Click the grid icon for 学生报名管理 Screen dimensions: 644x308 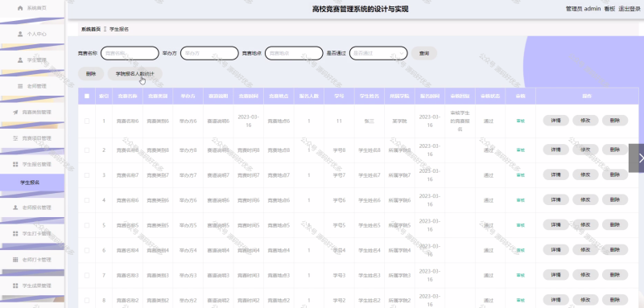15,164
